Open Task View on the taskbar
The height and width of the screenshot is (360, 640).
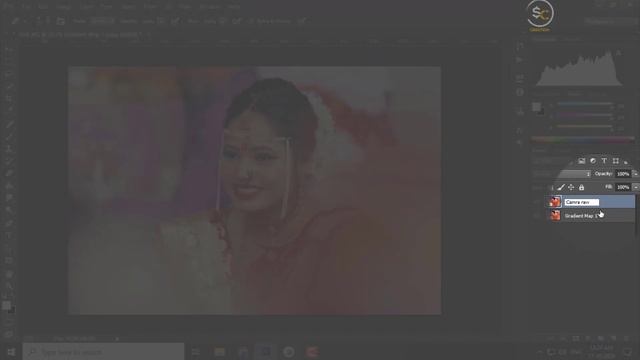click(196, 352)
